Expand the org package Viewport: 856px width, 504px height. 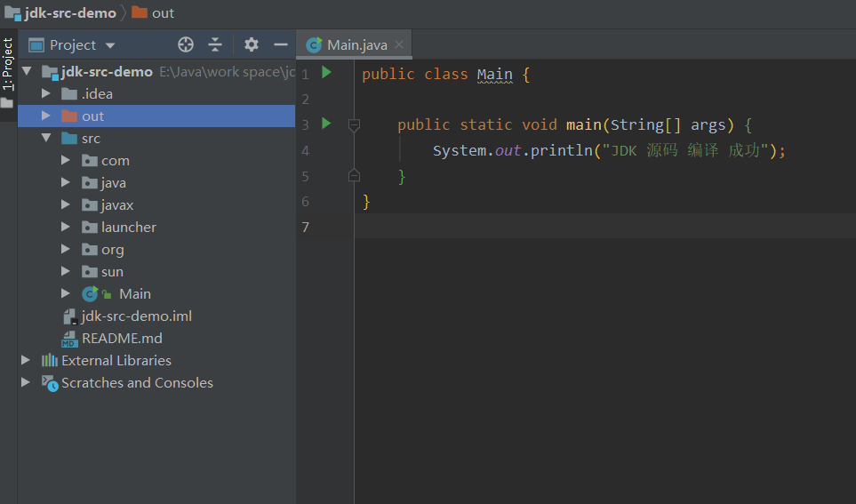66,249
